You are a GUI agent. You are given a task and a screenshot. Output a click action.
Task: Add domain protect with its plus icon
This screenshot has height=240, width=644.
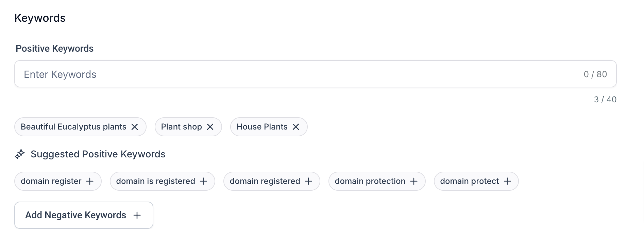(507, 181)
